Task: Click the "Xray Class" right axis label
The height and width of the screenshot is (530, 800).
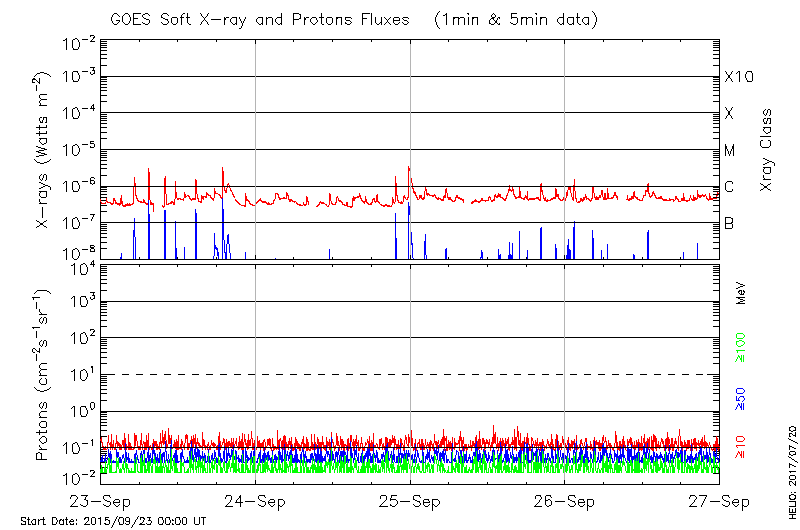Action: click(x=767, y=150)
